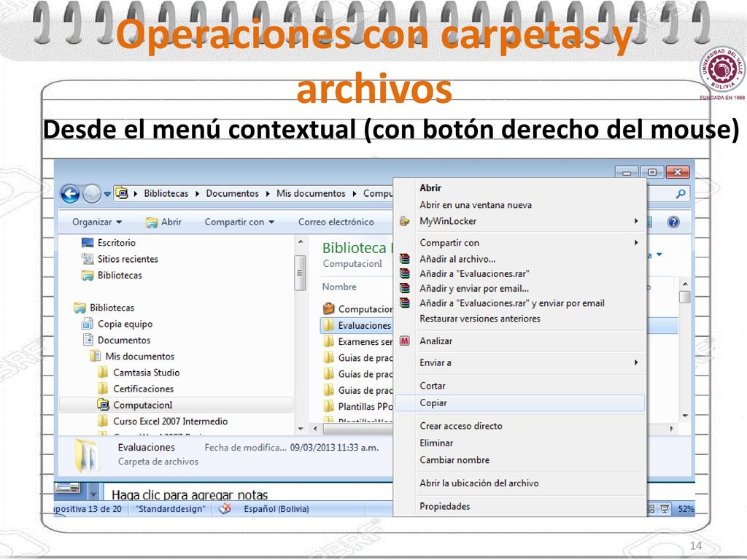Click Mis documentos in the address breadcrumb

[311, 193]
